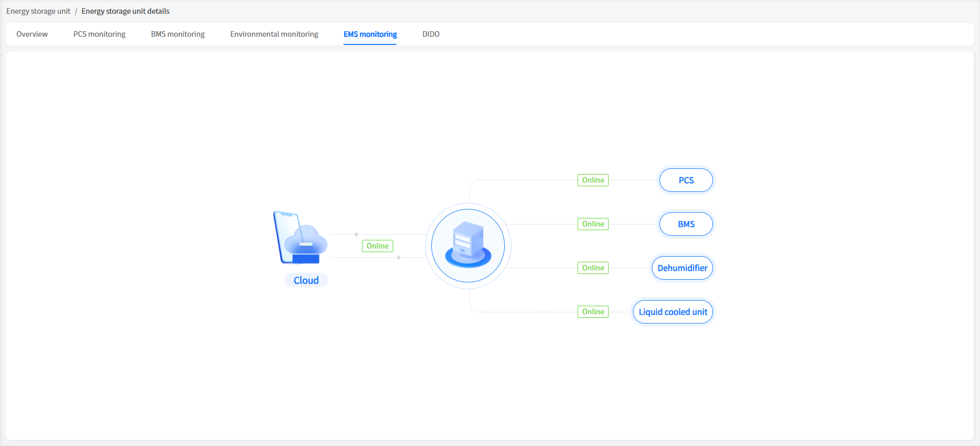Click Energy storage unit details breadcrumb
Screen dimensions: 980x446
pos(126,11)
